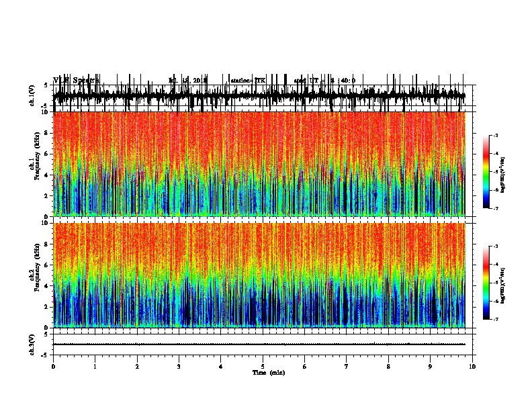Click the time axis tick label '10'
This screenshot has height=411, width=532.
(472, 367)
